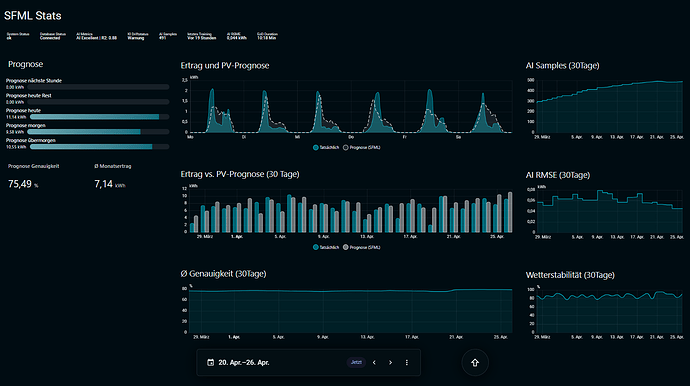
Task: Click the 'AI Samples (30Tage)' chart title
Action: pos(562,66)
